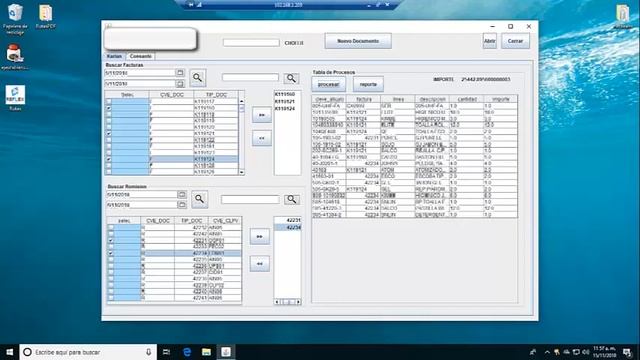This screenshot has height=360, width=640.
Task: Click CVE_CLPV column header in remisiones table
Action: (225, 220)
